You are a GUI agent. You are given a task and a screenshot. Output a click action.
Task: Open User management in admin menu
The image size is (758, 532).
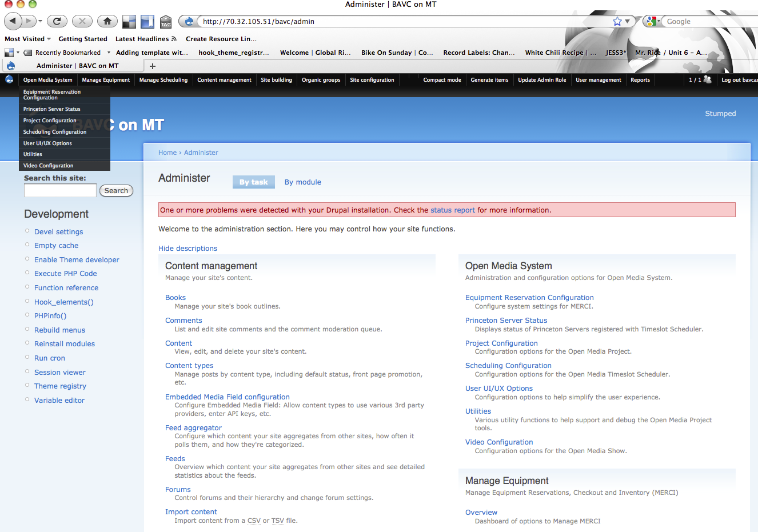tap(599, 80)
